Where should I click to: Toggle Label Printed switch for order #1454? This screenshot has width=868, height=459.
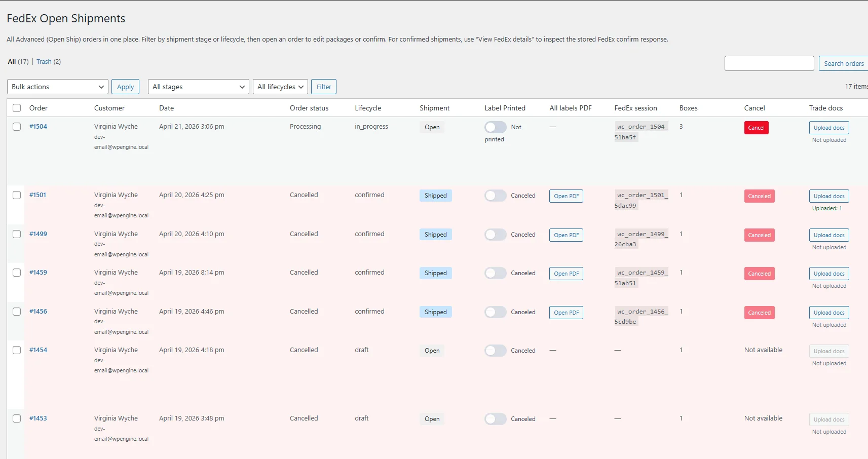click(x=495, y=351)
